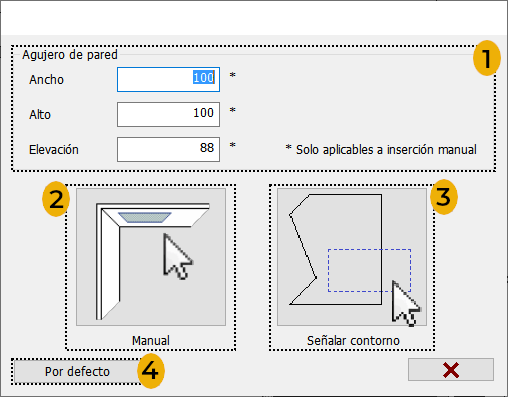Click the yellow number 1 badge
This screenshot has width=508, height=397.
coord(487,58)
